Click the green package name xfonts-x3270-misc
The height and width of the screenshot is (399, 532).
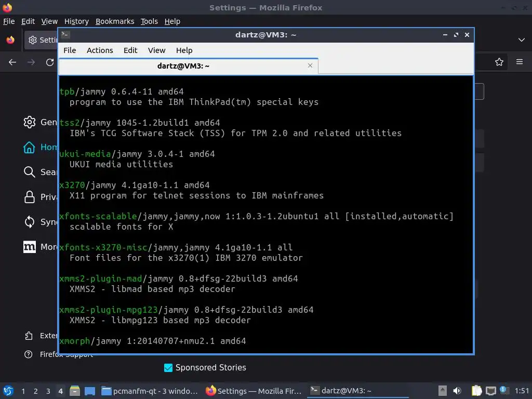click(103, 248)
